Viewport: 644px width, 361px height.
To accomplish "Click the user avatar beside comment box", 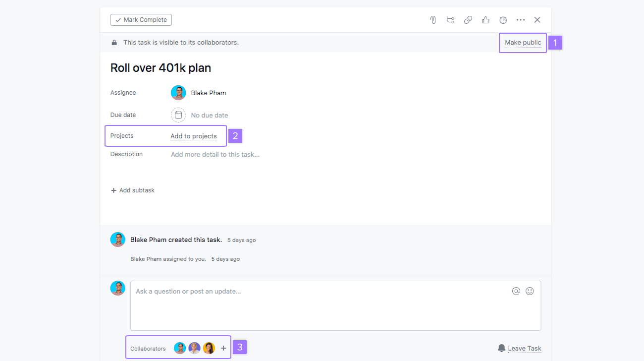I will (x=118, y=288).
